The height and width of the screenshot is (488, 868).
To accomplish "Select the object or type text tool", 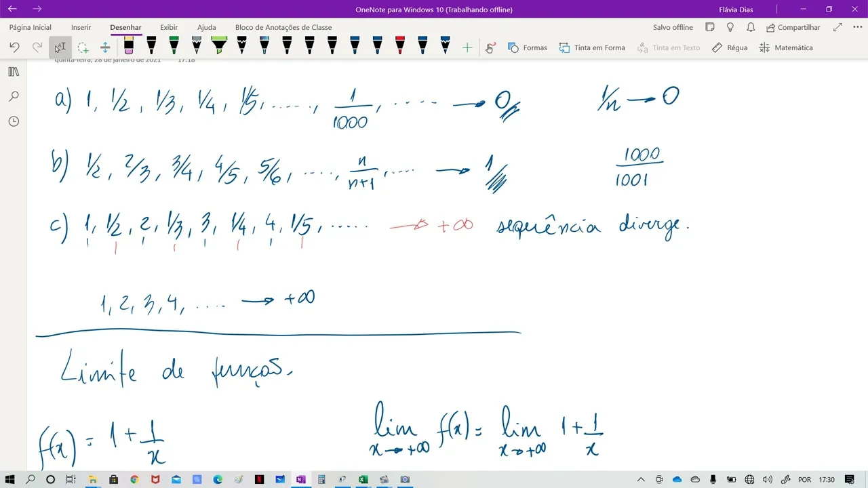I will pyautogui.click(x=60, y=47).
